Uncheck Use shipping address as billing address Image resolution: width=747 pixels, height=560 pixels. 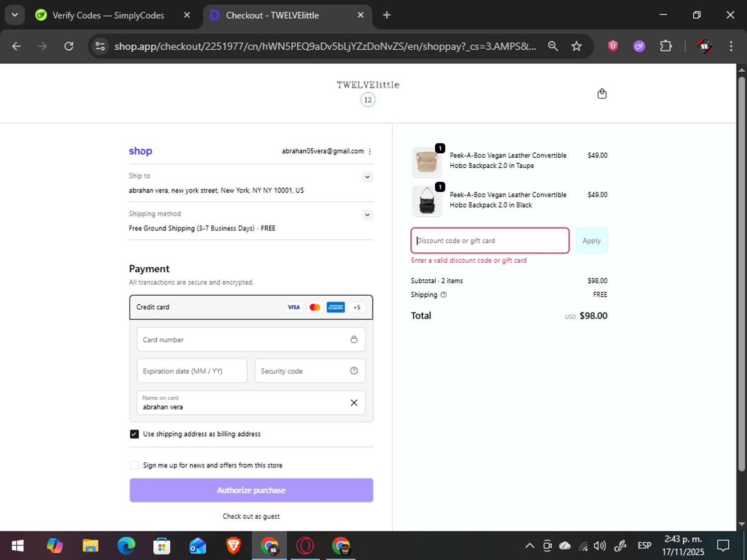[134, 434]
